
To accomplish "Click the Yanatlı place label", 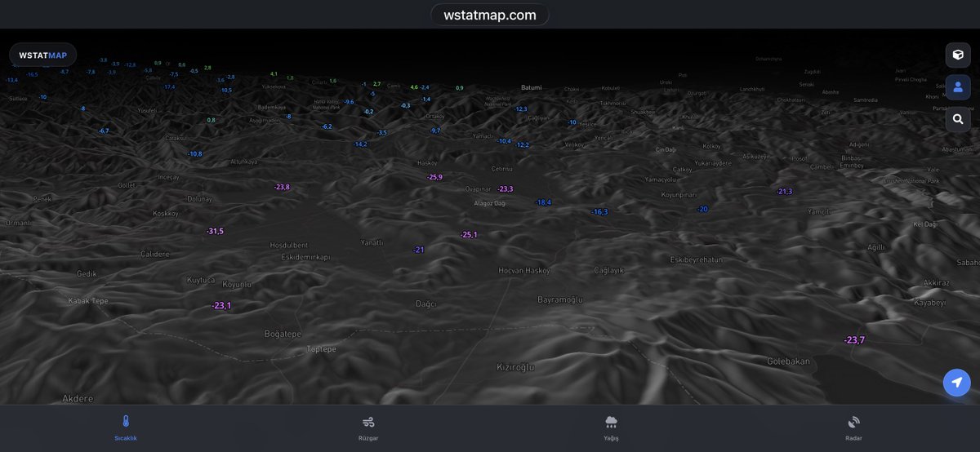I will 372,243.
